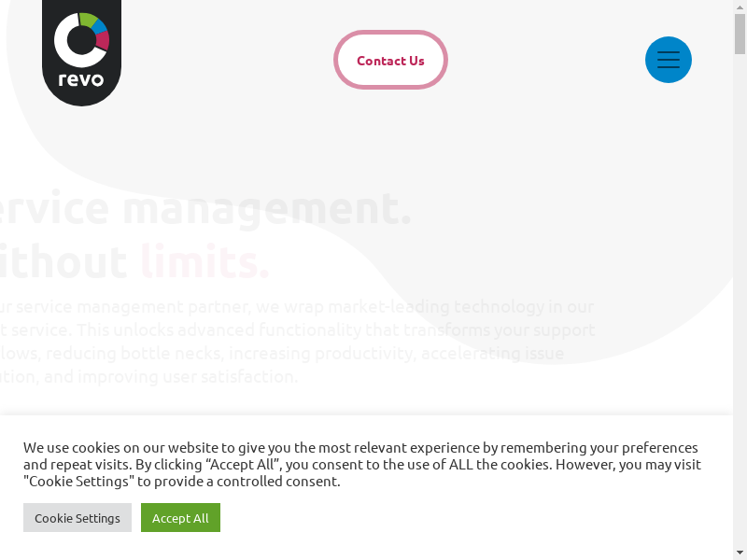Click the faded service management partner paragraph
Image resolution: width=747 pixels, height=560 pixels.
tap(297, 342)
